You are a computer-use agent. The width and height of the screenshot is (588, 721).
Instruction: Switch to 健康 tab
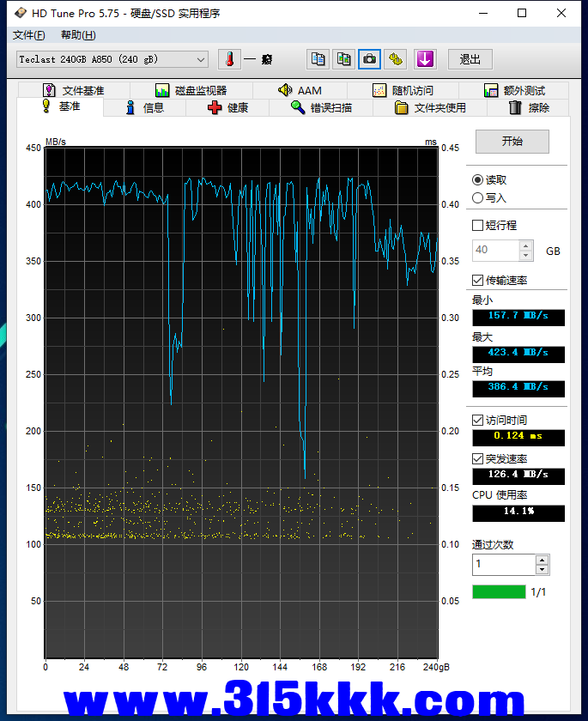point(227,107)
